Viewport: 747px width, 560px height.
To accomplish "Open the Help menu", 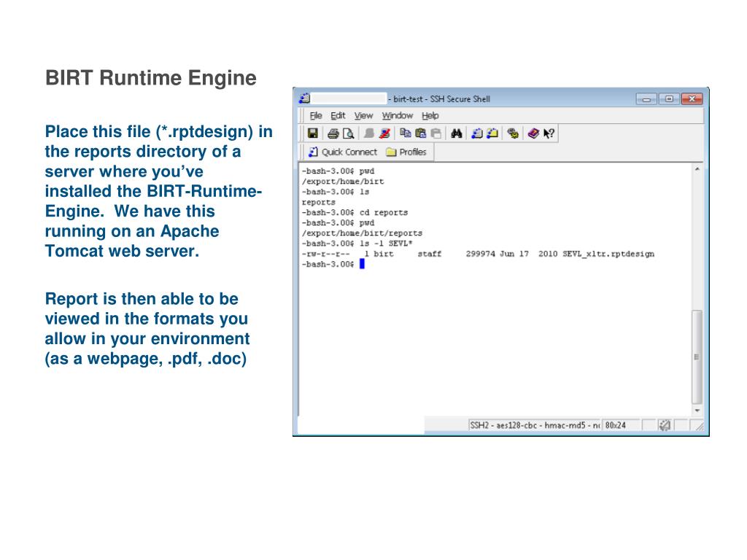I will point(430,116).
